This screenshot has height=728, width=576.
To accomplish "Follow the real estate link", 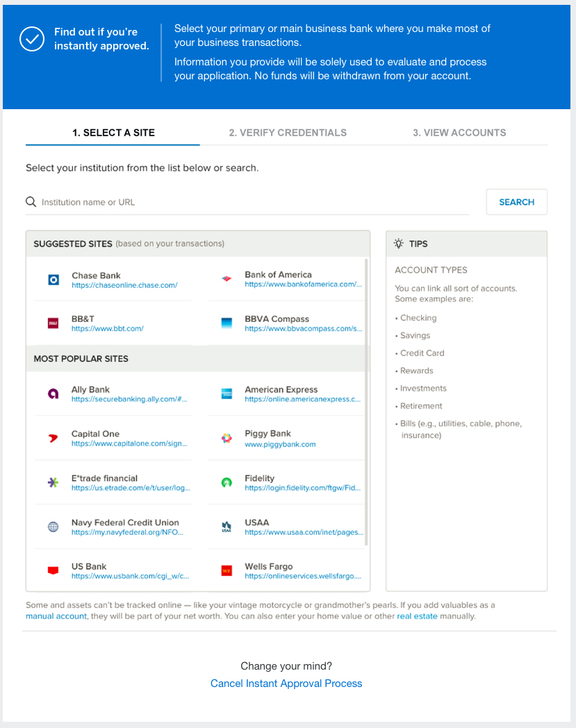I will pyautogui.click(x=417, y=616).
